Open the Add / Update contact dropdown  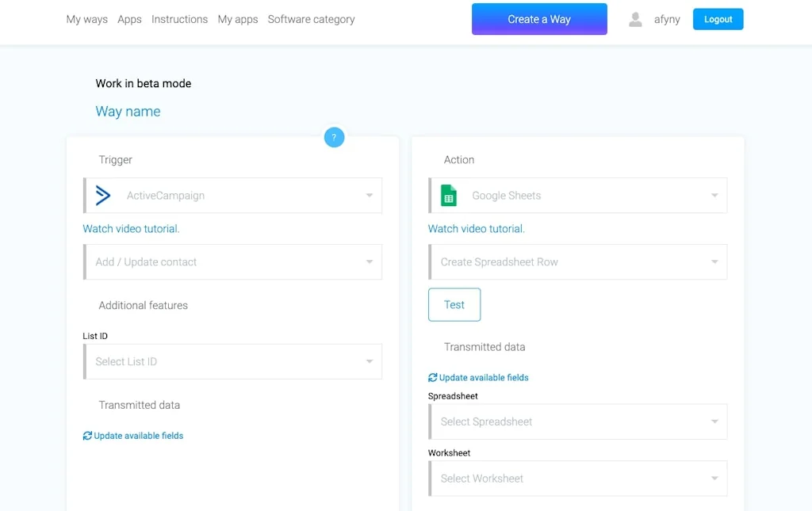pos(369,262)
